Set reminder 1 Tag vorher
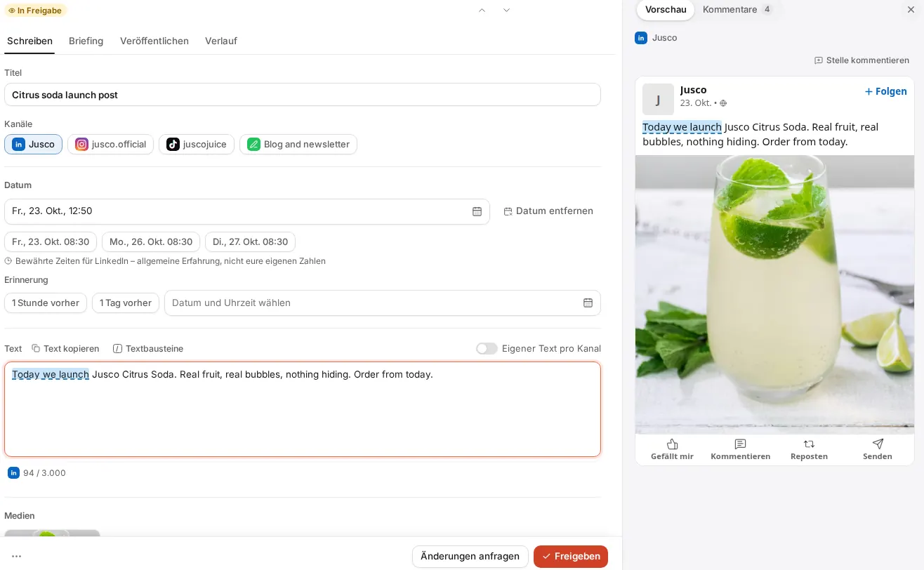 pyautogui.click(x=126, y=303)
